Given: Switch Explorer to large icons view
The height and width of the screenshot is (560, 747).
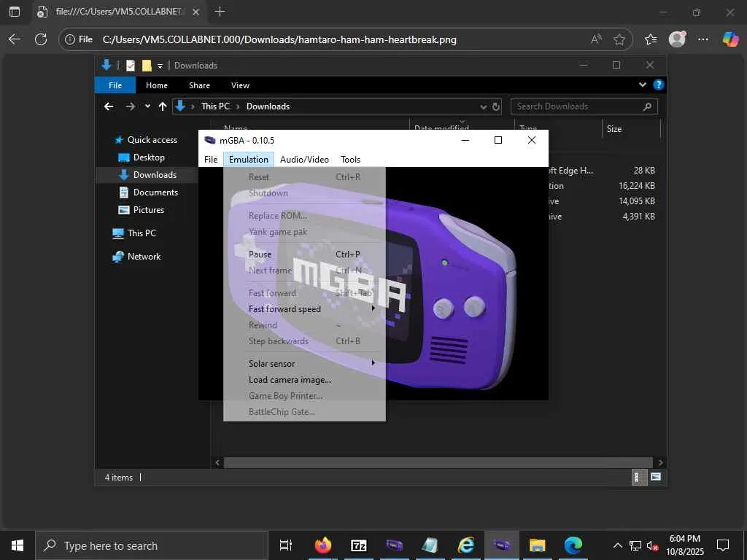Looking at the screenshot, I should point(656,477).
